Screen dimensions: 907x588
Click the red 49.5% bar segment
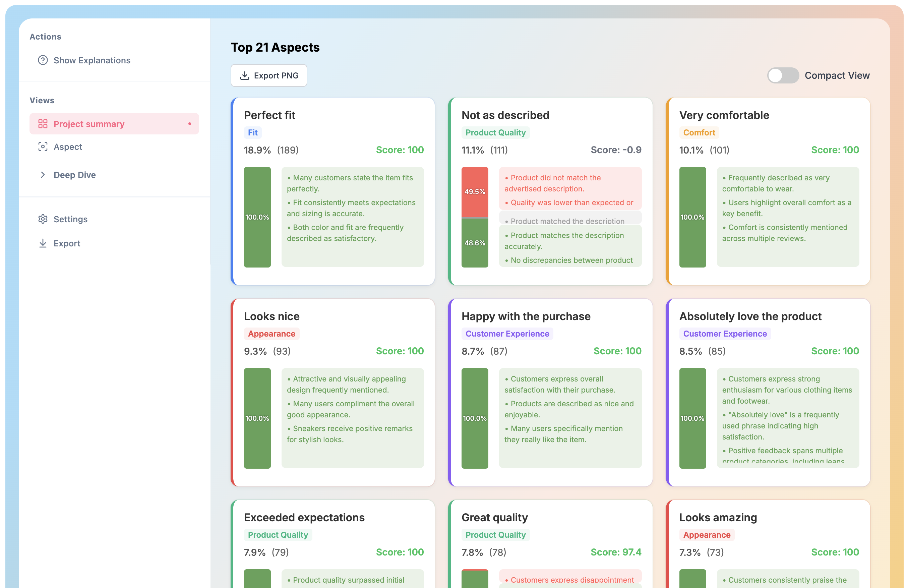(x=475, y=191)
